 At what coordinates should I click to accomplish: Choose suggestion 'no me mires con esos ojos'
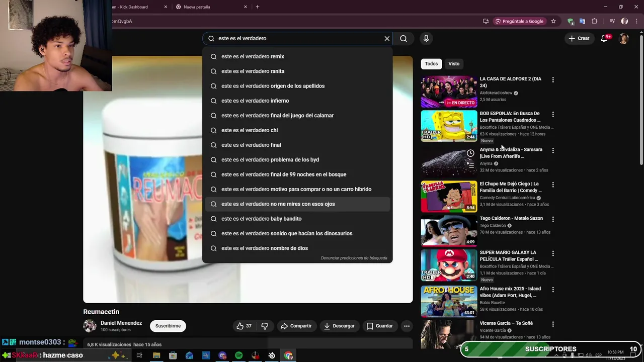point(297,204)
